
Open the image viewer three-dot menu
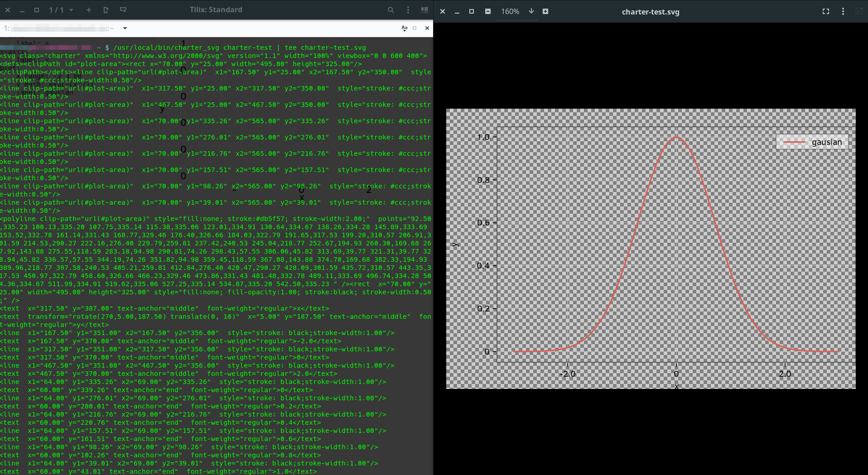[844, 11]
